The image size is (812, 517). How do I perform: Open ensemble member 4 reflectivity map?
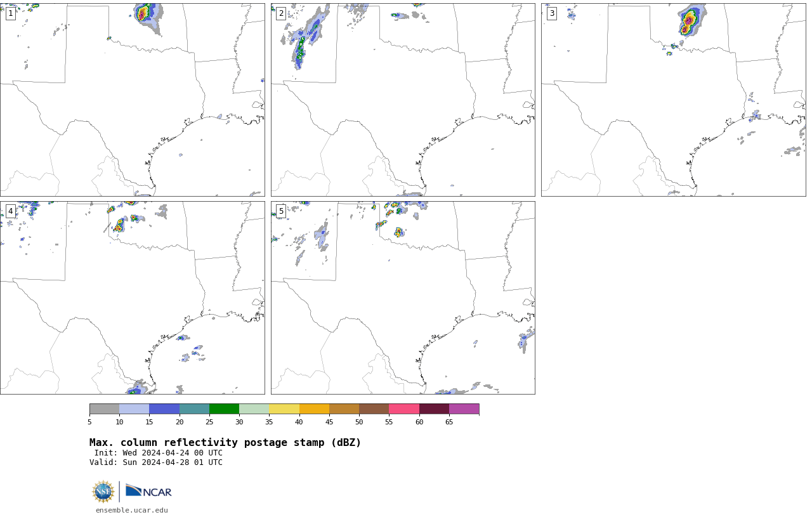pos(132,298)
